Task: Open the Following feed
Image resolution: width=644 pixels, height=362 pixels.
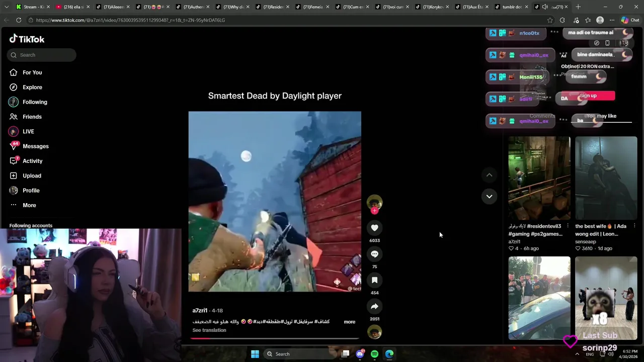Action: pos(35,102)
